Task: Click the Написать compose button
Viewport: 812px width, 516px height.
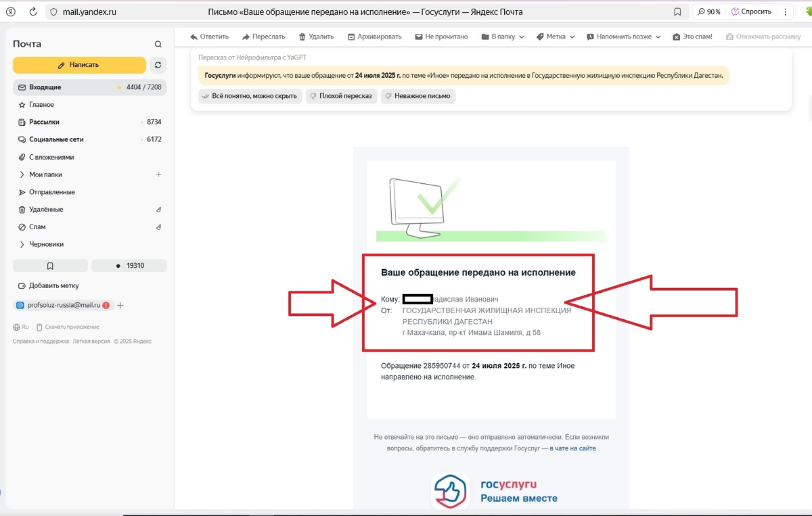Action: point(79,65)
